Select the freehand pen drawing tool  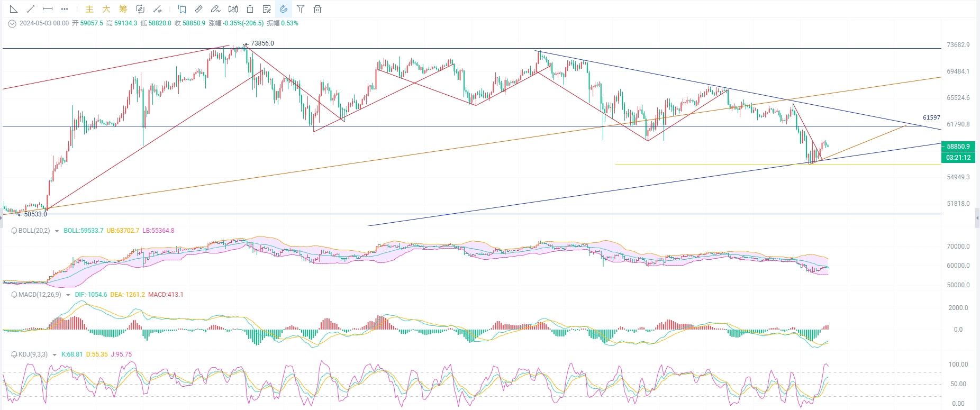(x=216, y=9)
